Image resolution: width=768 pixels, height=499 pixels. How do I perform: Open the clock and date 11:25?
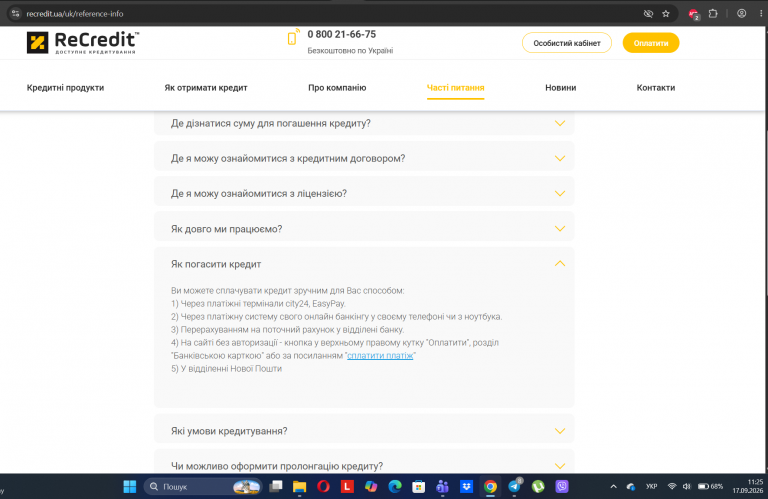(748, 486)
